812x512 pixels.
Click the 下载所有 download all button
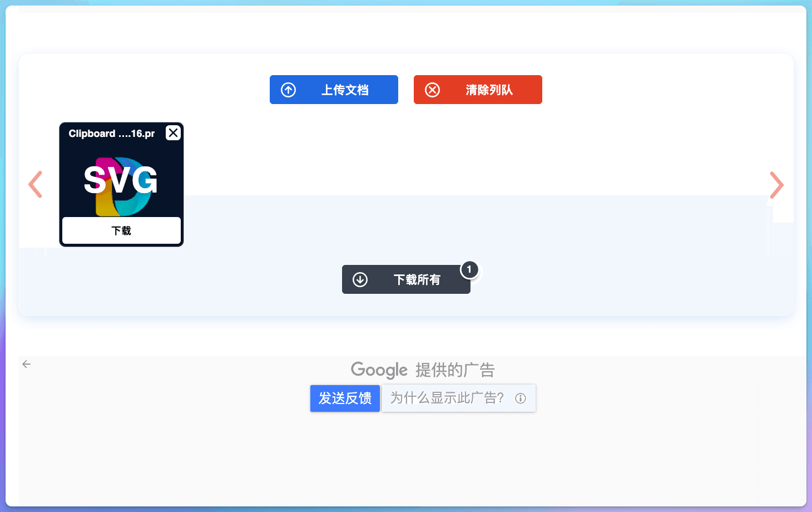pyautogui.click(x=406, y=279)
